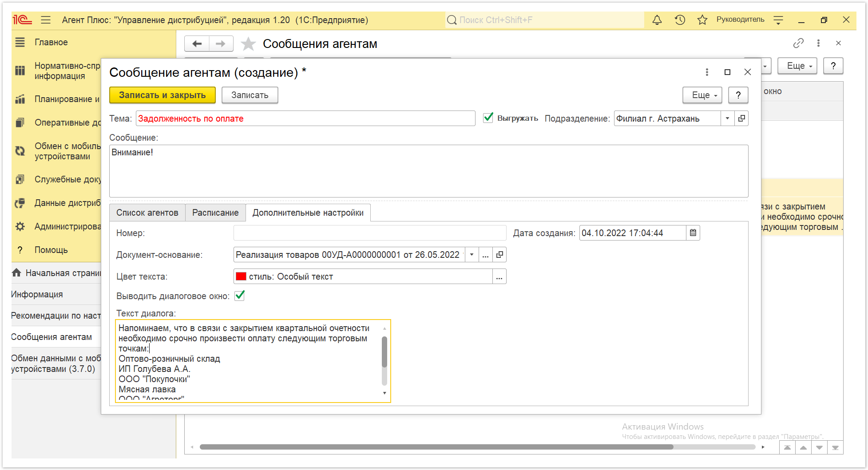The height and width of the screenshot is (470, 868).
Task: Choose Документ-основание via ellipsis button
Action: [486, 255]
